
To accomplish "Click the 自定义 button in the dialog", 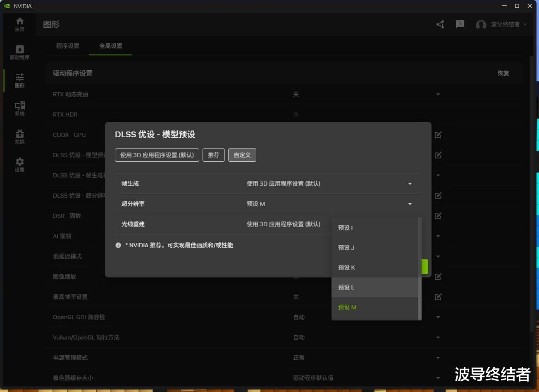I will 242,155.
